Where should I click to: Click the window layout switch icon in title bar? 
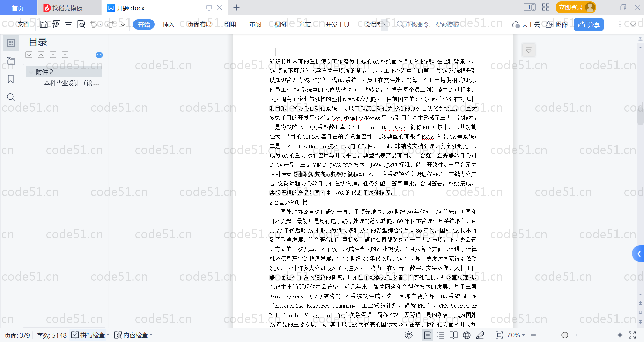pos(529,7)
